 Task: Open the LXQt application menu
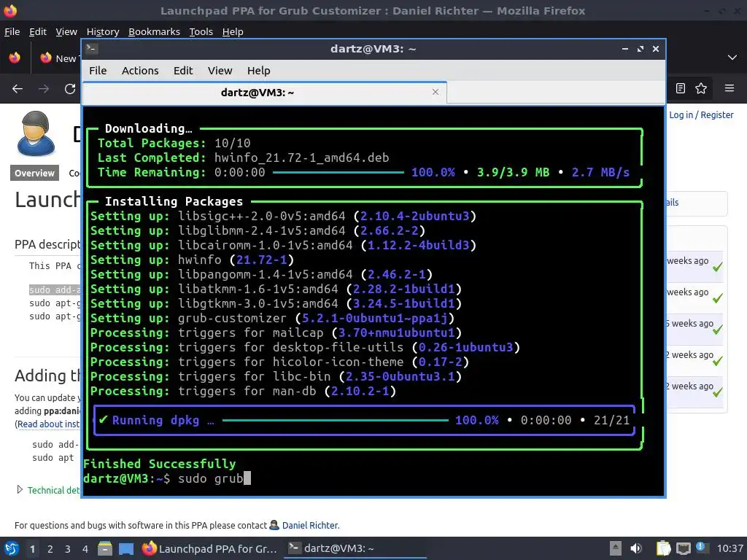coord(12,548)
